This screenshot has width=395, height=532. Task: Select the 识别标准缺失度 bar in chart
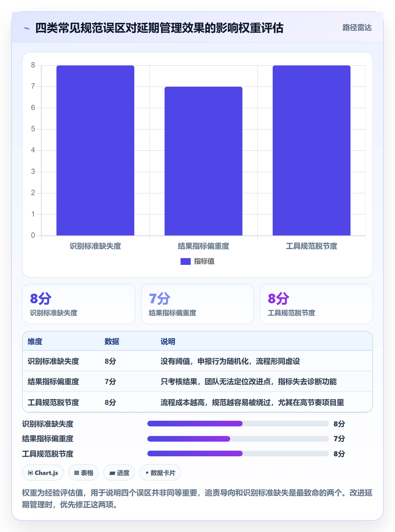(x=95, y=151)
